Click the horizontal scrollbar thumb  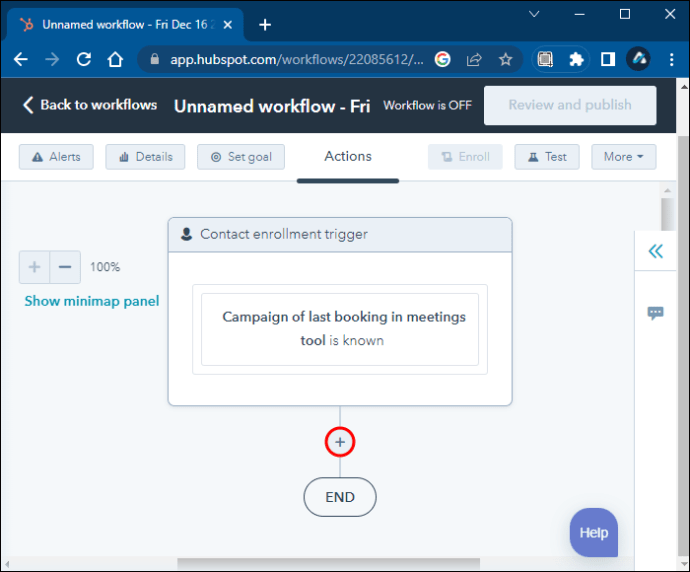pyautogui.click(x=328, y=564)
